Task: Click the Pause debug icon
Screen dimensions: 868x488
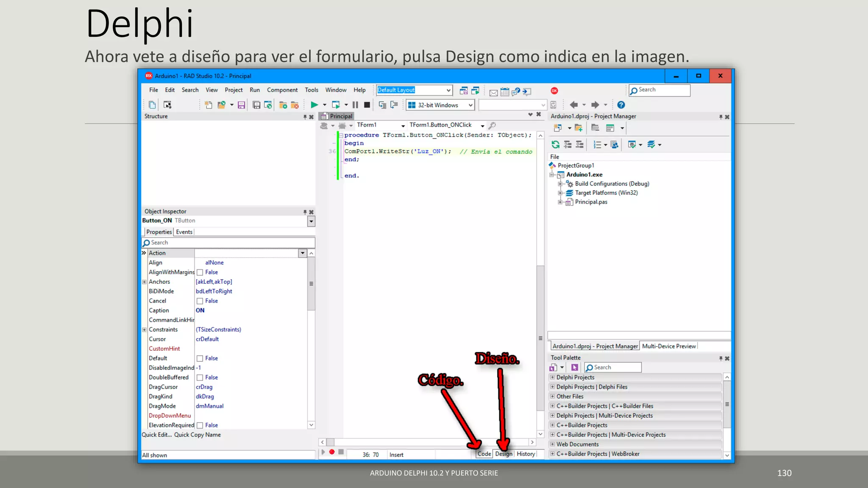Action: (x=355, y=105)
